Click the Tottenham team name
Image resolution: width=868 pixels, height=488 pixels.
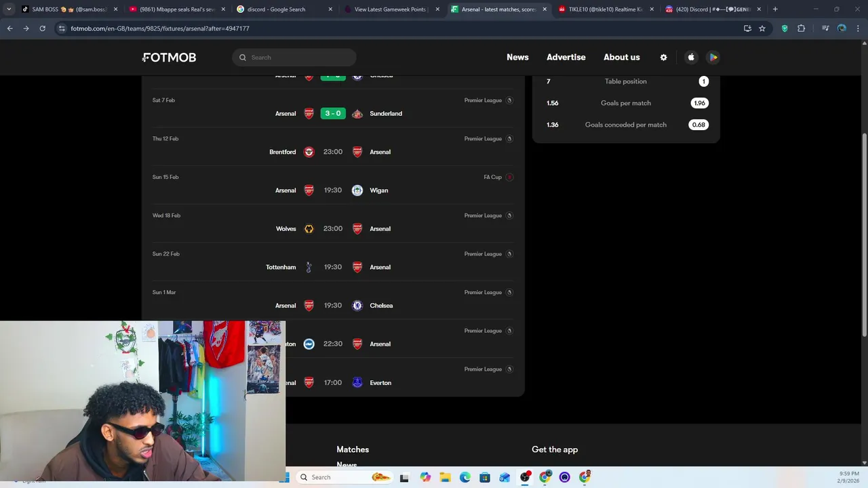click(x=281, y=267)
